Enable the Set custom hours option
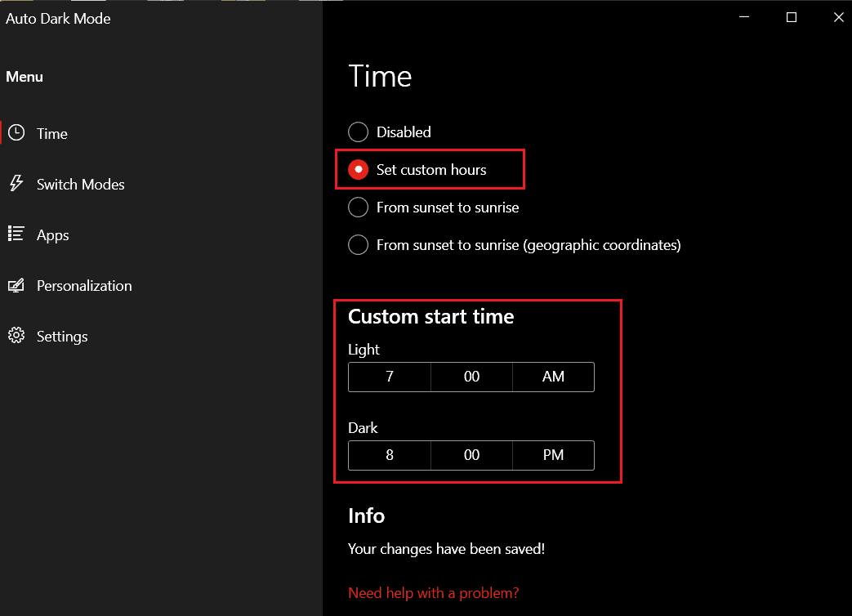Screen dimensions: 852x616 click(x=358, y=169)
